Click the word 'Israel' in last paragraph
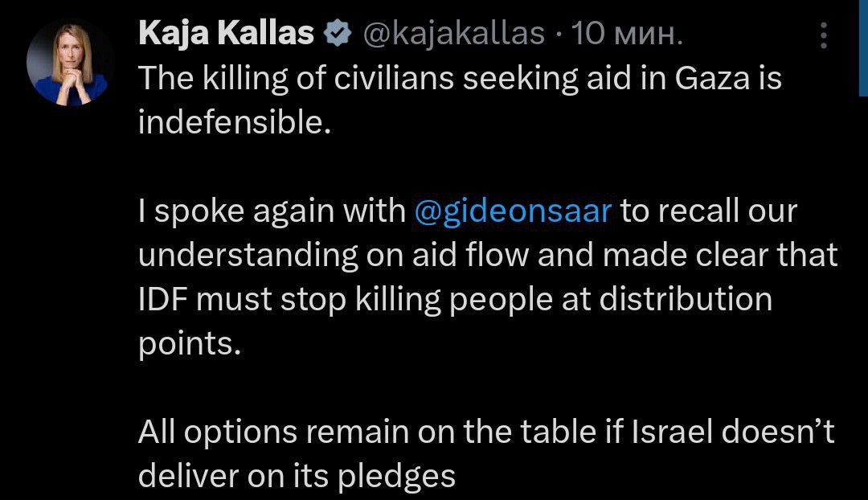868x500 pixels. (x=672, y=432)
